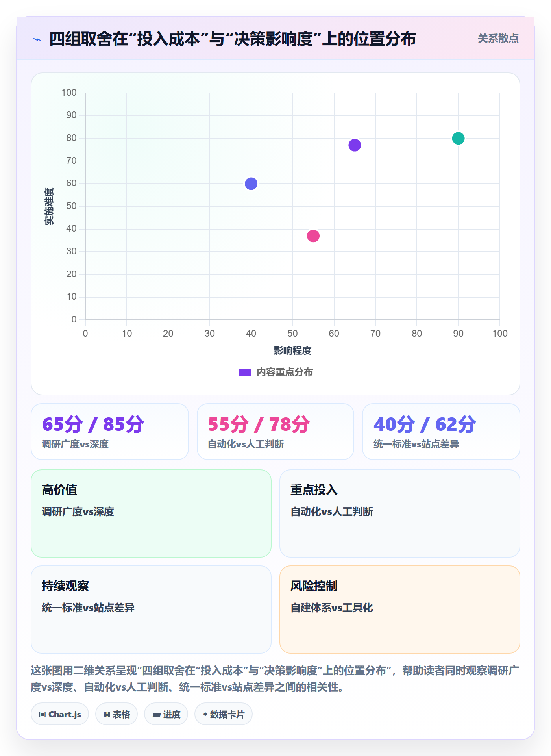Click the lightning bolt icon in header
This screenshot has height=756, width=551.
(37, 39)
